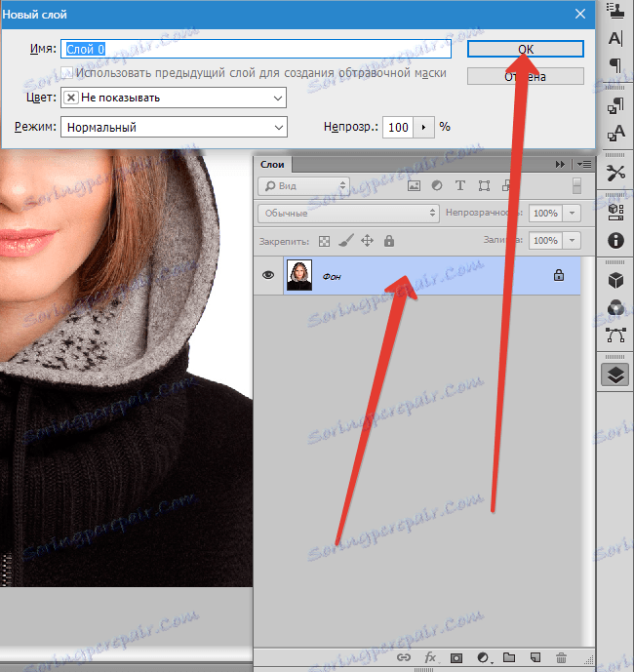The image size is (634, 672).
Task: Open the 3D panel cube icon
Action: tap(616, 280)
